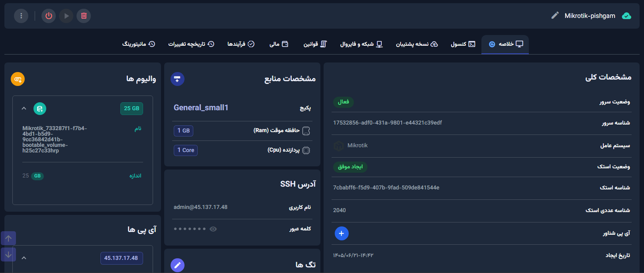Click the red power off button
This screenshot has width=644, height=273.
coord(49,16)
